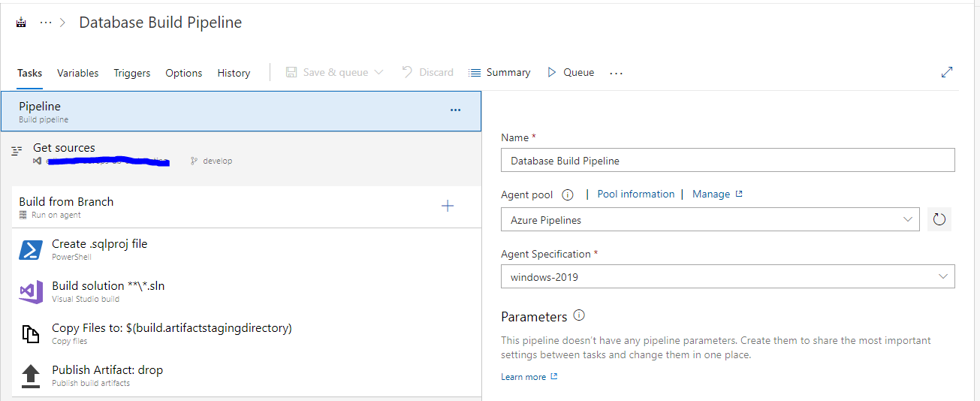Viewport: 980px width, 401px height.
Task: Click Agent pool info icon
Action: click(x=568, y=195)
